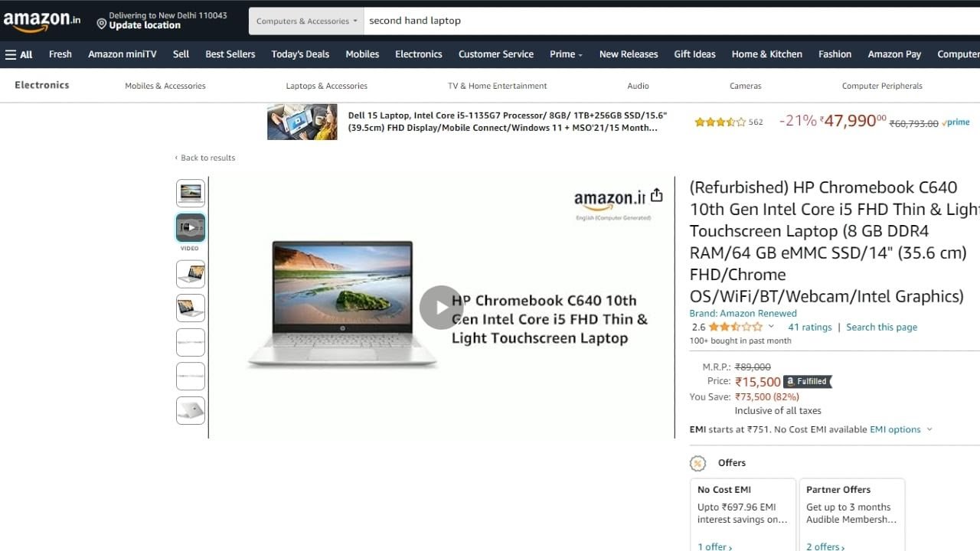
Task: Click the search box containing second hand laptop
Action: 671,21
